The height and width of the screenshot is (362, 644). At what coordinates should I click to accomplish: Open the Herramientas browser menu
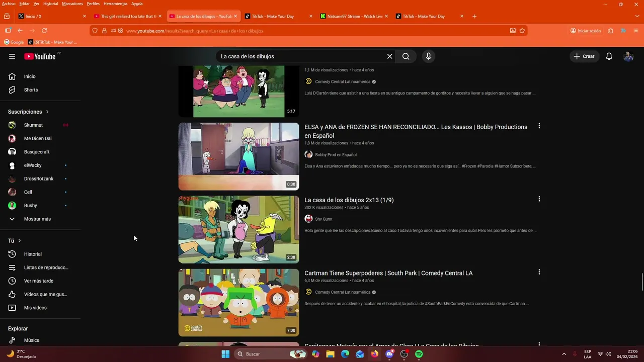coord(115,4)
